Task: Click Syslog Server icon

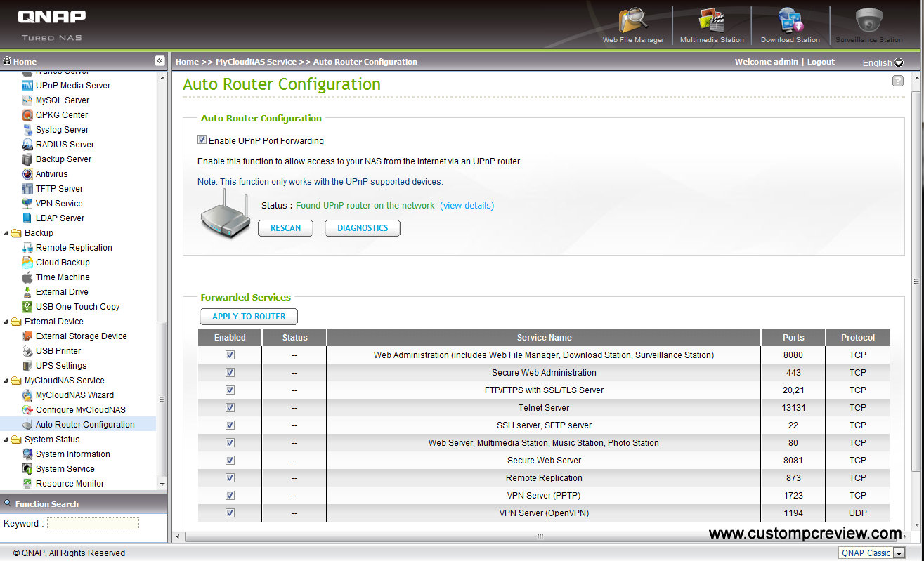Action: tap(27, 129)
